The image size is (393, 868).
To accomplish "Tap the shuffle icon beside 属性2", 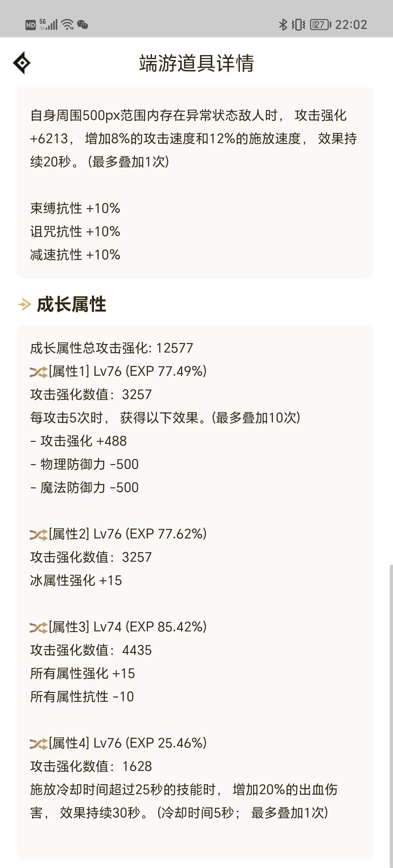I will click(39, 535).
